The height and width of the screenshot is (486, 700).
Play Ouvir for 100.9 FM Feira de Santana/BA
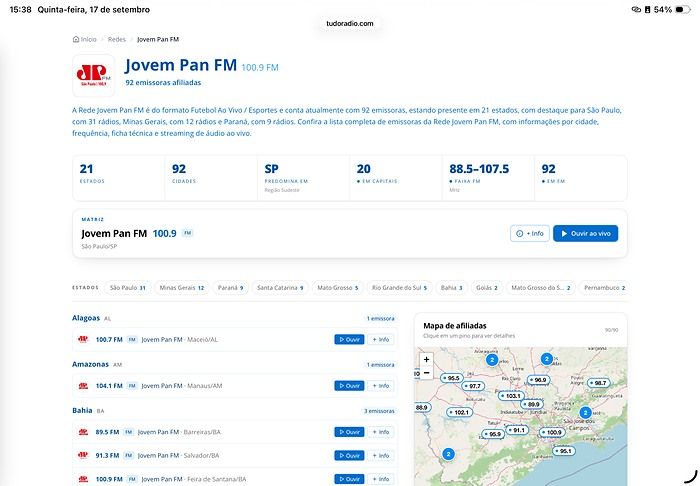(x=349, y=479)
